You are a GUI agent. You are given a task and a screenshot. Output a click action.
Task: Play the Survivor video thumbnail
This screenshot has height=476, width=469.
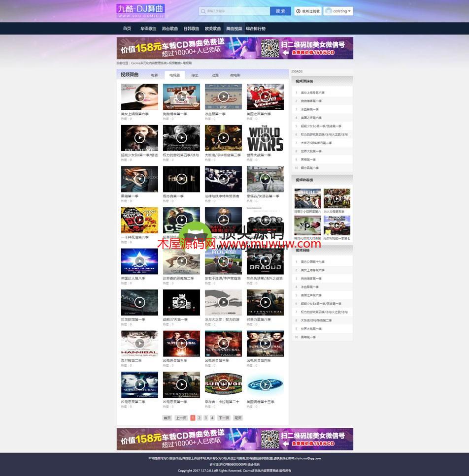click(x=223, y=384)
